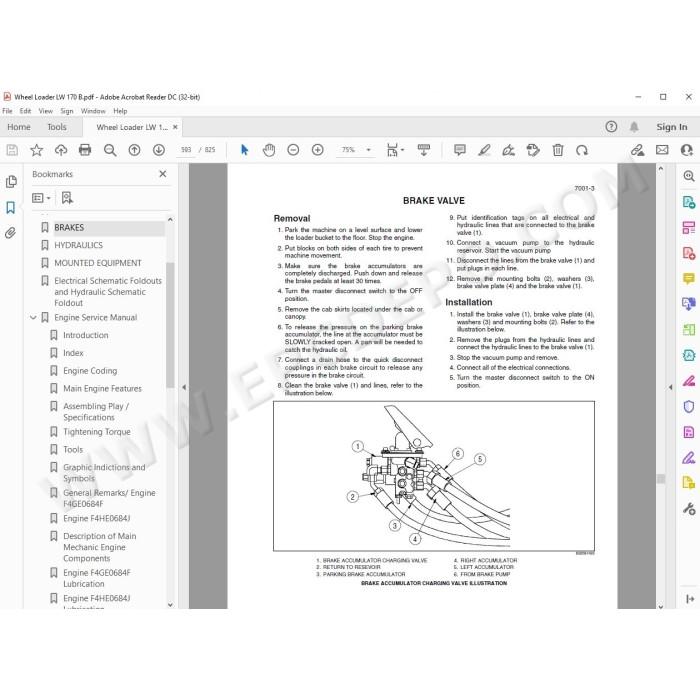Image resolution: width=700 pixels, height=700 pixels.
Task: Open the Page Thumbnails panel
Action: [x=11, y=182]
